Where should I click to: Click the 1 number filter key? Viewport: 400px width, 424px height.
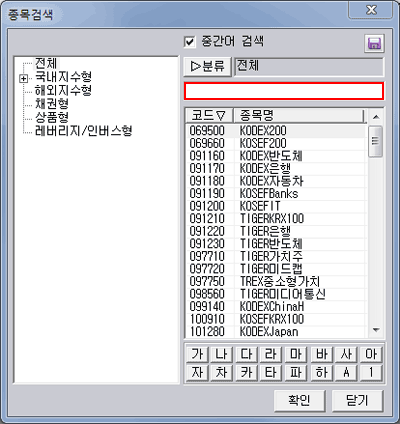coord(371,372)
